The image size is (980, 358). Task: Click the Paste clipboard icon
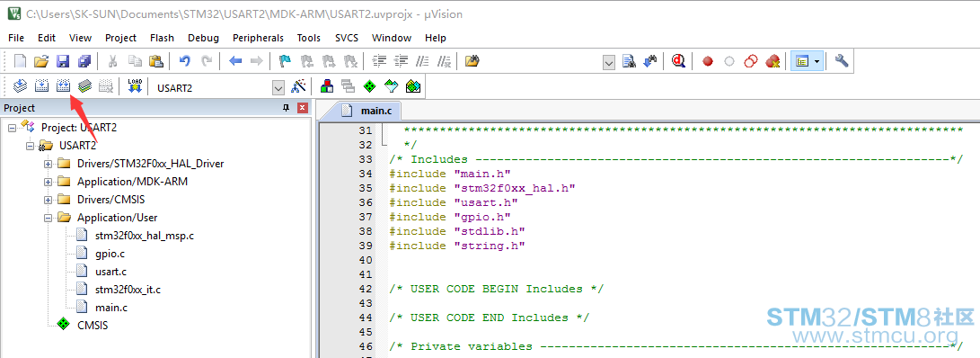tap(156, 61)
